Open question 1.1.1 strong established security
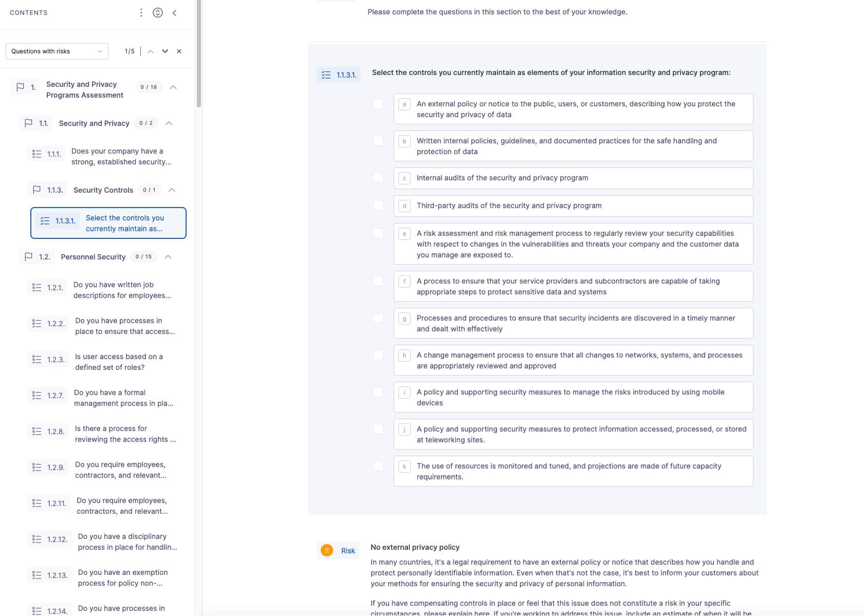864x616 pixels. (x=121, y=156)
